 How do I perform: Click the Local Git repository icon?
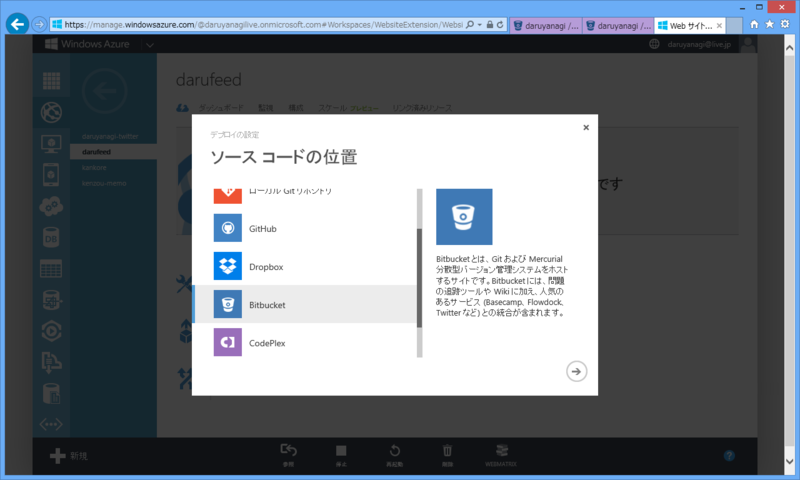[228, 196]
